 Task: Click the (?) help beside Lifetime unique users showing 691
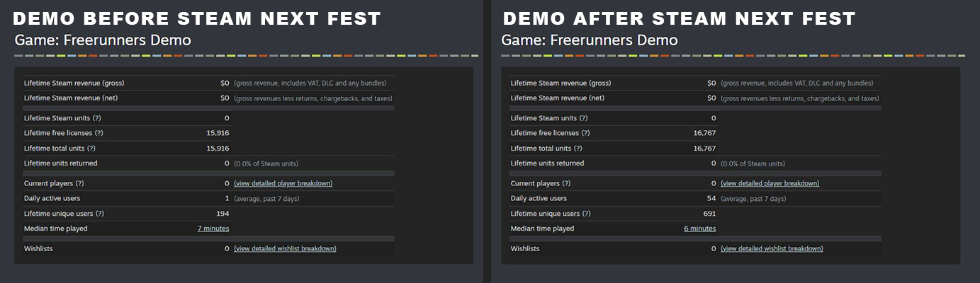point(586,214)
